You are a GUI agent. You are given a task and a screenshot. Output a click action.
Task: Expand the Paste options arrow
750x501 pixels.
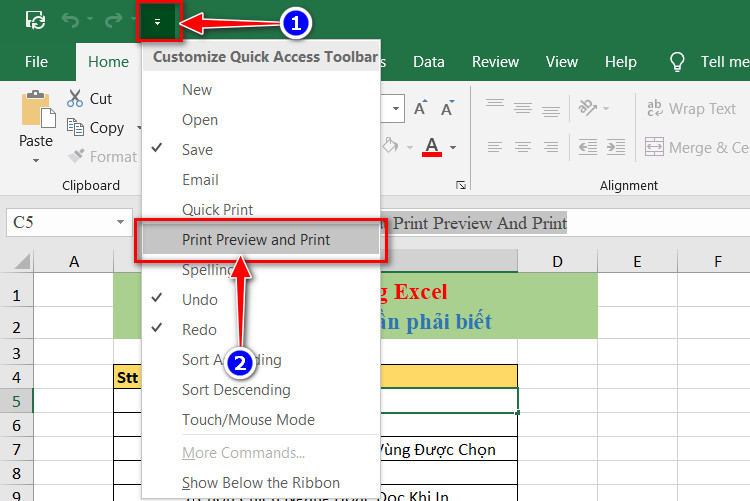click(x=36, y=160)
